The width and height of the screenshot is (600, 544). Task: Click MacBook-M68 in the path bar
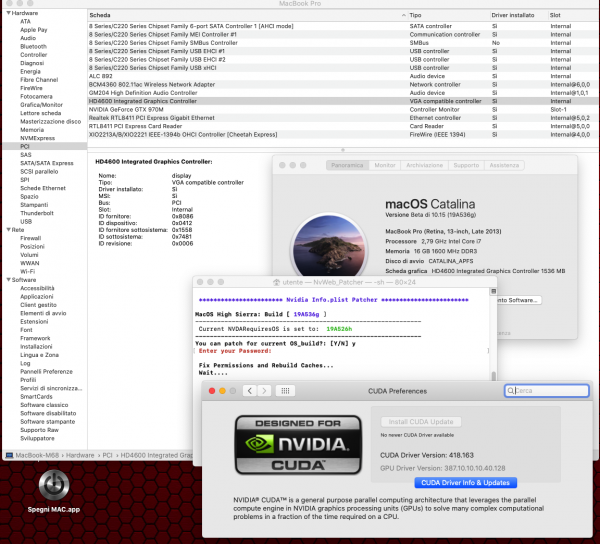[x=37, y=455]
